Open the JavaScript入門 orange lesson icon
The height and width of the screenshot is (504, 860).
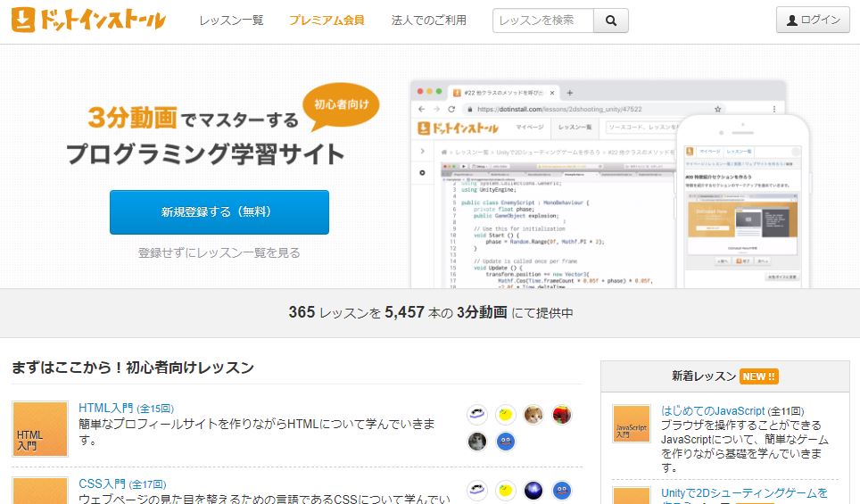click(x=632, y=425)
